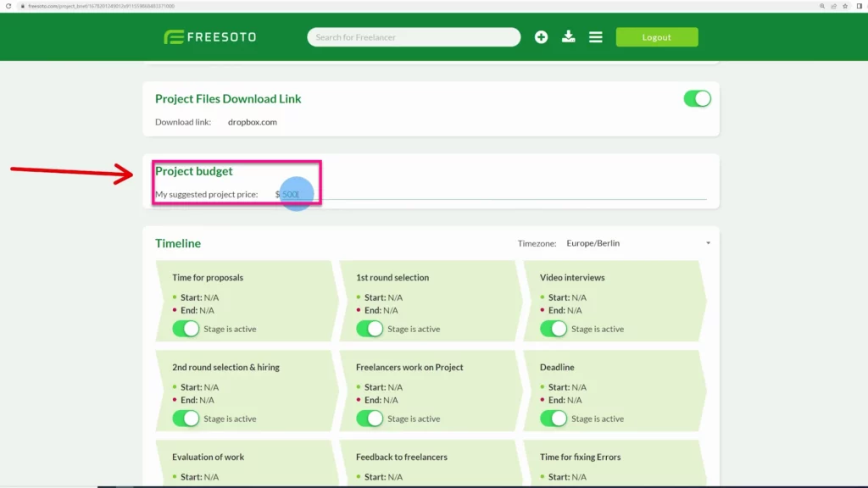Viewport: 868px width, 488px height.
Task: Click 2nd round selection Start N/A
Action: point(199,386)
